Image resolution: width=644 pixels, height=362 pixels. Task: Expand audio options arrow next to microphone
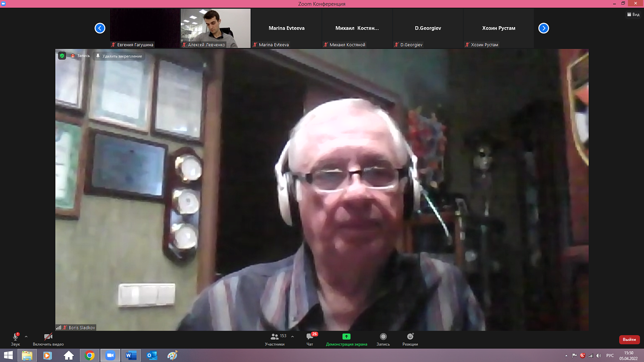26,337
